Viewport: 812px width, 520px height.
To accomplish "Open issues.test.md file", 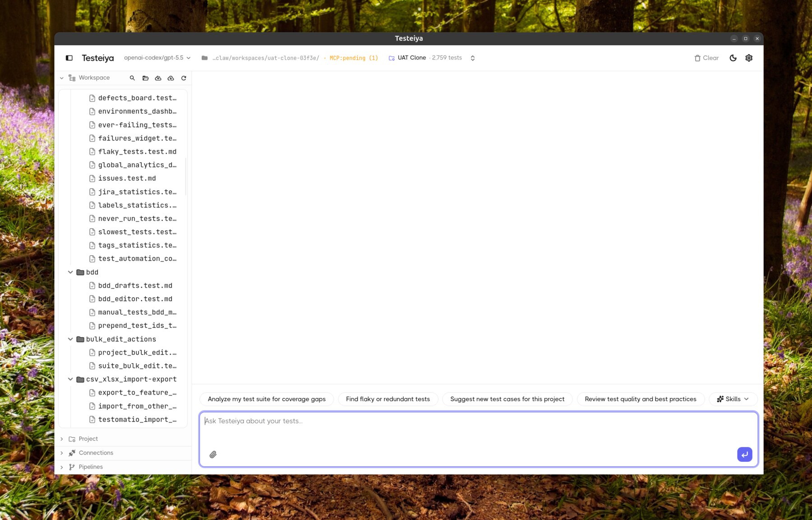I will [123, 178].
